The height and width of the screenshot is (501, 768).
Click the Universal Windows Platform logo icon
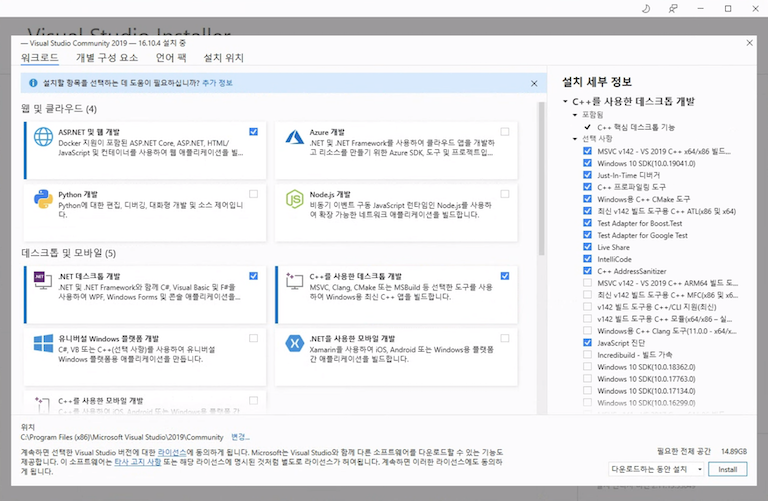pyautogui.click(x=43, y=343)
